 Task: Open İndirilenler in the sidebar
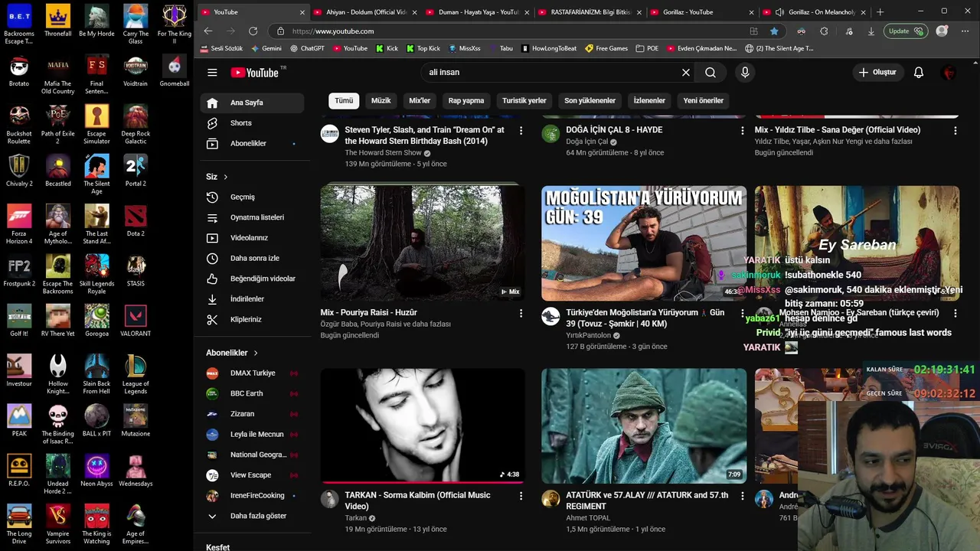pos(252,298)
